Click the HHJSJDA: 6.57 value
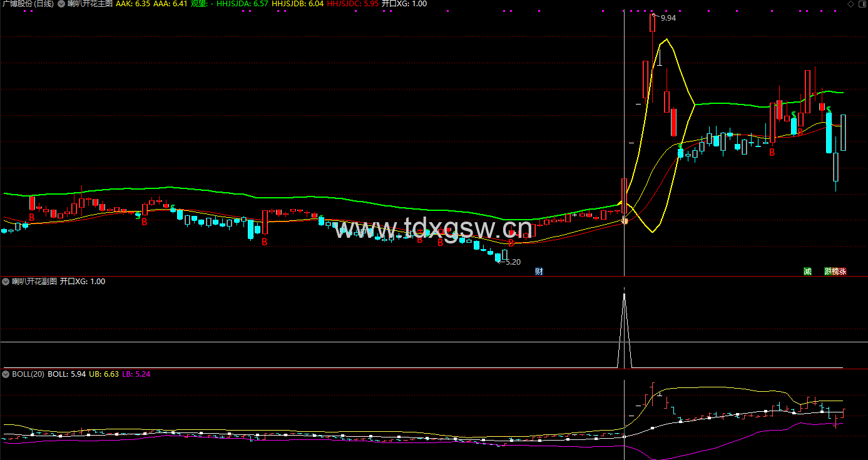The image size is (868, 460). (242, 4)
